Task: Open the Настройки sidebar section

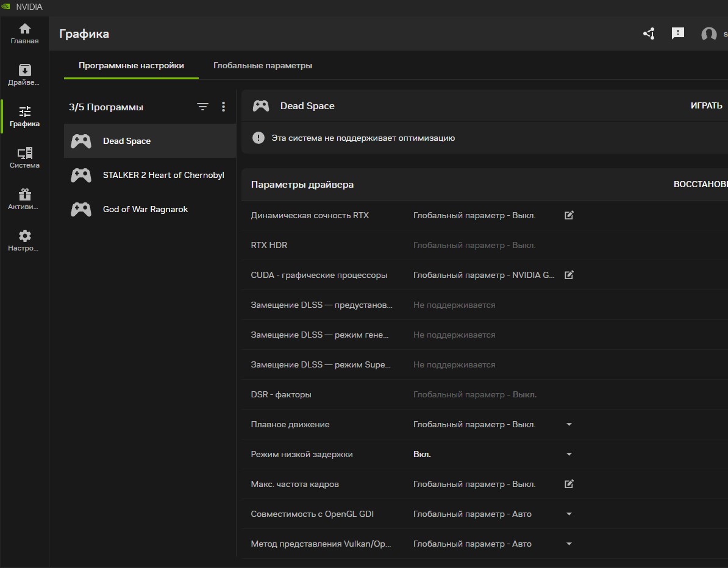Action: coord(24,240)
